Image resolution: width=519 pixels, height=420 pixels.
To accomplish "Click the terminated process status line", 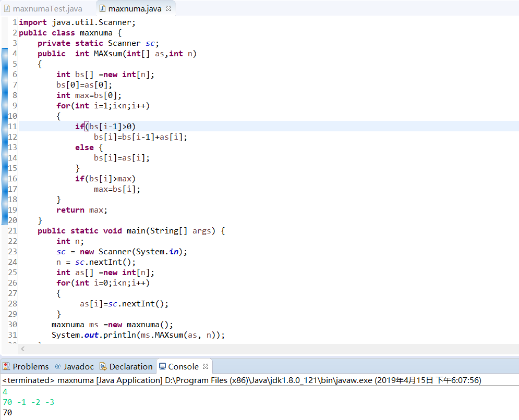I will coord(242,380).
